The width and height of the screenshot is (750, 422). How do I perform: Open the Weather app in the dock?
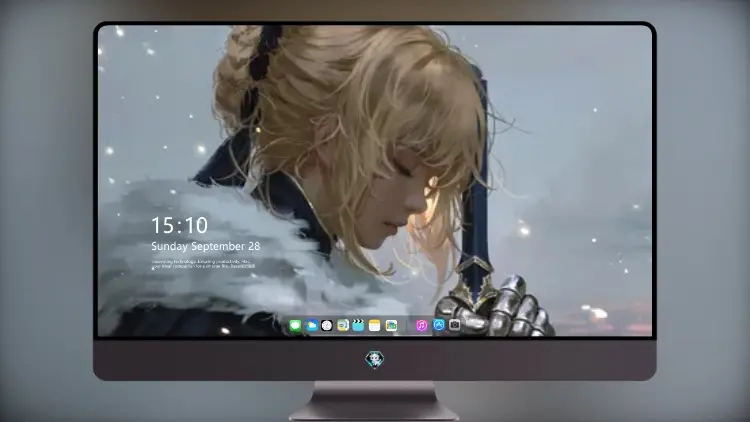click(x=311, y=326)
